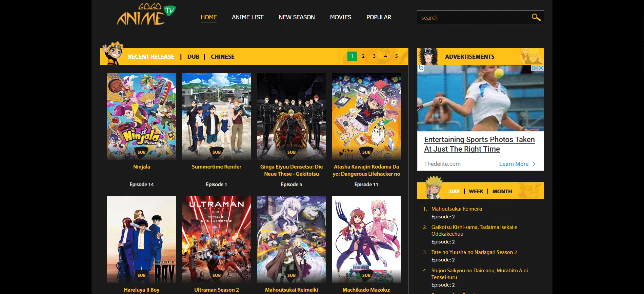Go to page 2 of recent releases
The width and height of the screenshot is (644, 294).
[363, 56]
